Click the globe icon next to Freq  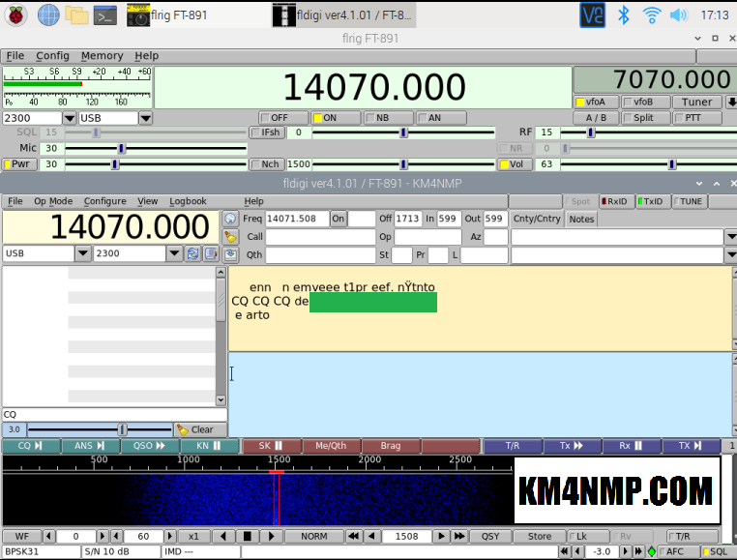coord(230,219)
